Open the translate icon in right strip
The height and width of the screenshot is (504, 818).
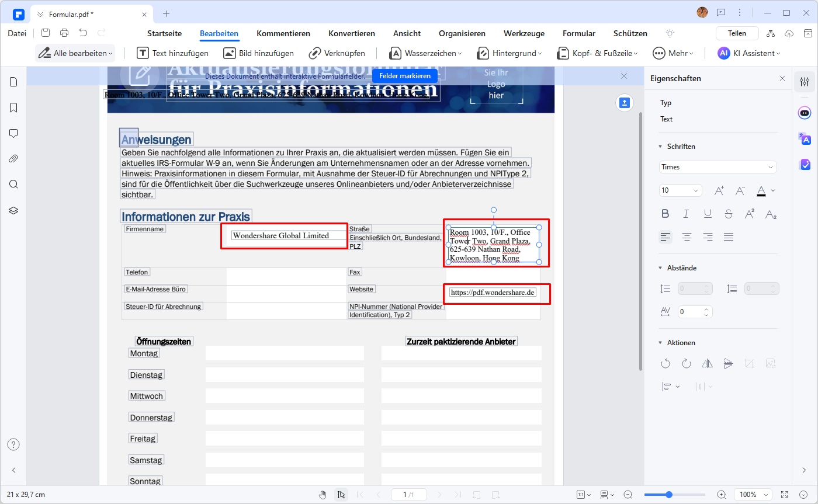805,138
